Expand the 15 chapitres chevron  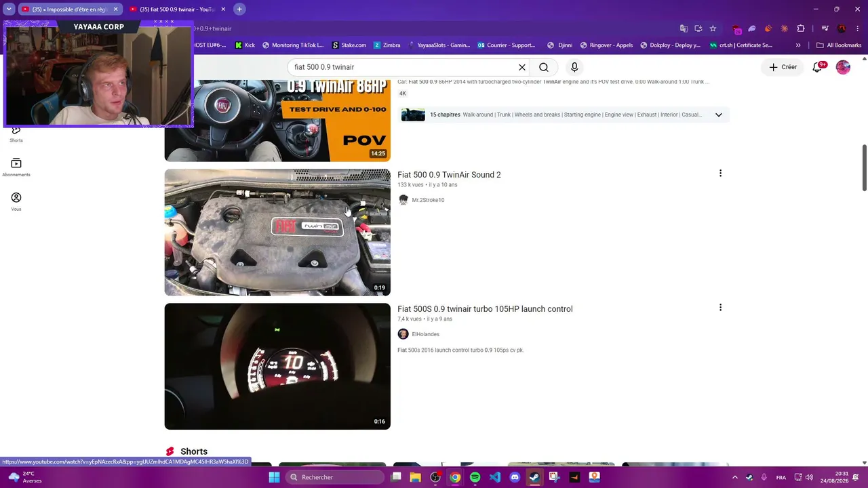(x=719, y=115)
